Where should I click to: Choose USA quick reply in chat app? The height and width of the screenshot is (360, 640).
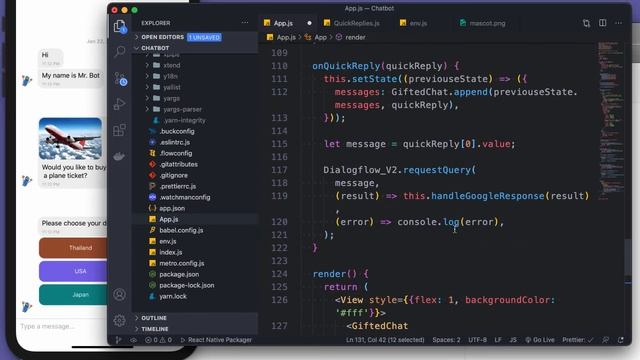(73, 271)
